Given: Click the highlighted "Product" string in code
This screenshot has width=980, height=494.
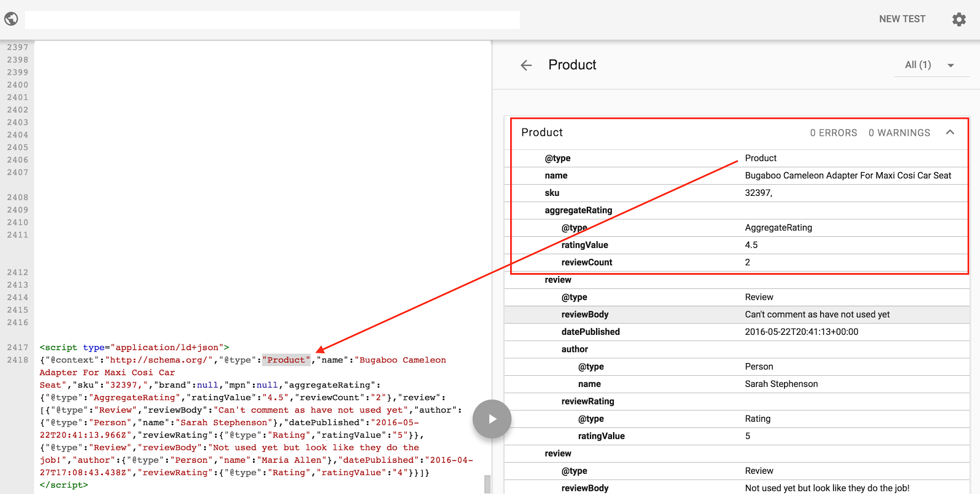Looking at the screenshot, I should click(287, 360).
